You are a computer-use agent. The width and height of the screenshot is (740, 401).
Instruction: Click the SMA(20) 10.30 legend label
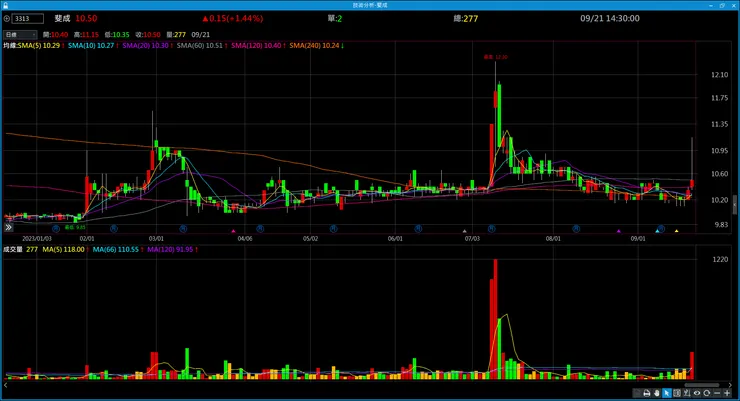[x=146, y=46]
